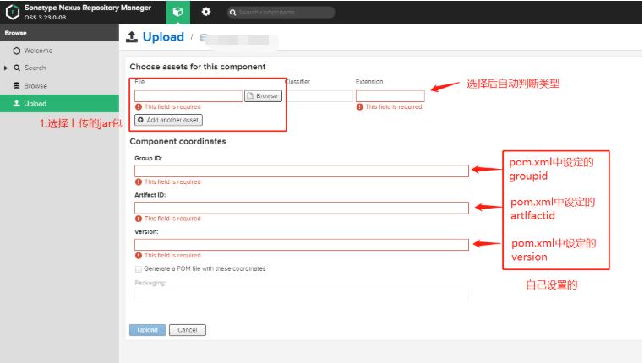Enable Generate a POM file checkbox
This screenshot has height=363, width=644.
139,269
